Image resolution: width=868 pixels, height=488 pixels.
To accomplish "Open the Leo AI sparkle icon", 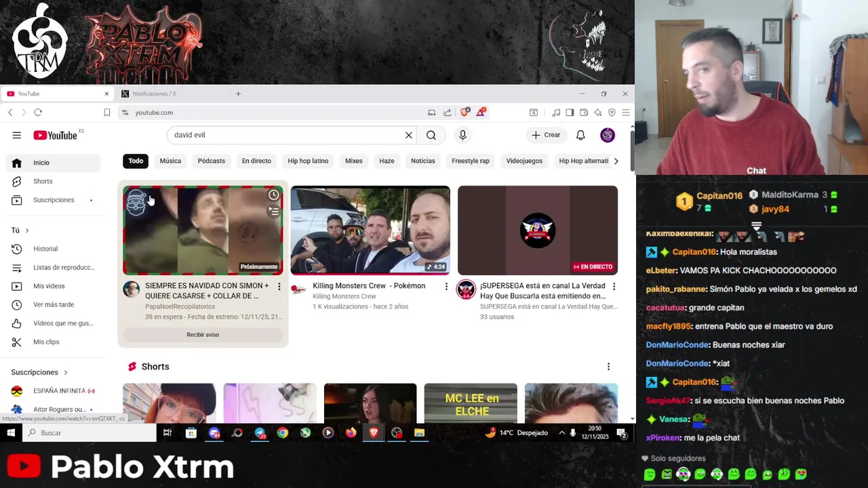I will pos(597,113).
